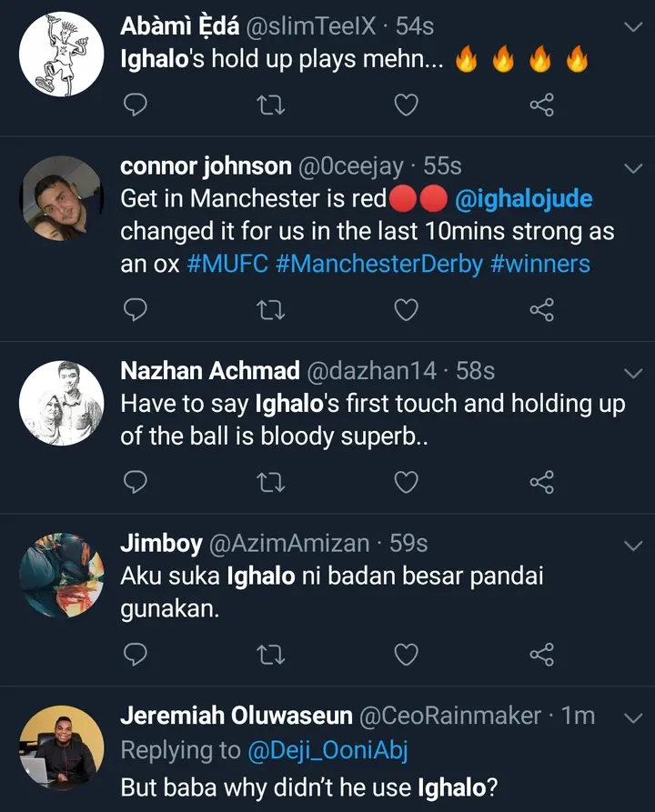Like Abàmì Ẹ̀dá's hold up plays tweet
Viewport: 655px width, 812px height.
406,105
